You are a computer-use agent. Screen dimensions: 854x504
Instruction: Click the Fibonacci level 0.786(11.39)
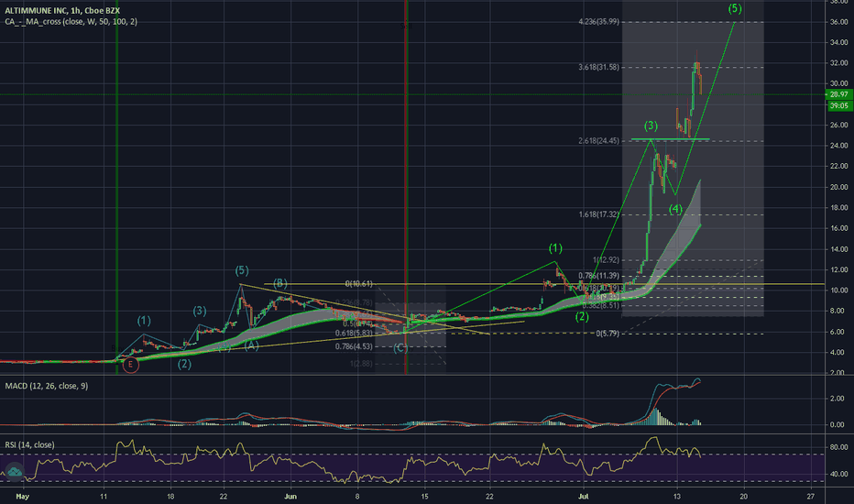598,276
